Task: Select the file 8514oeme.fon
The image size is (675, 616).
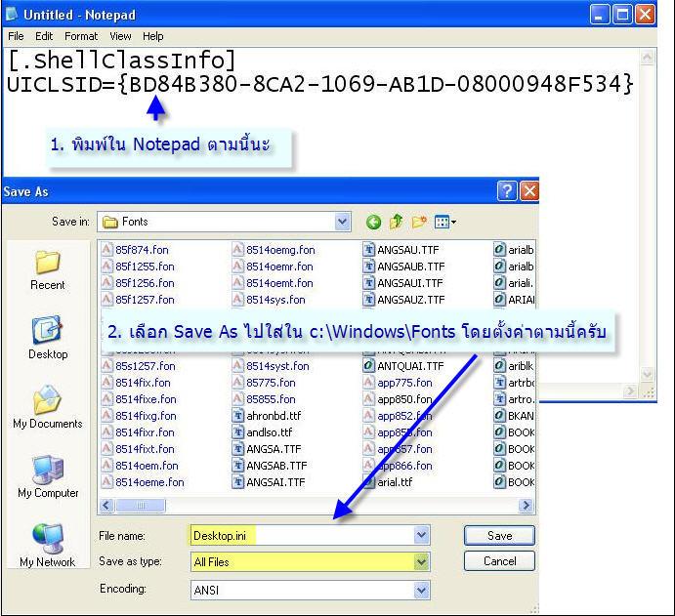Action: pyautogui.click(x=143, y=482)
